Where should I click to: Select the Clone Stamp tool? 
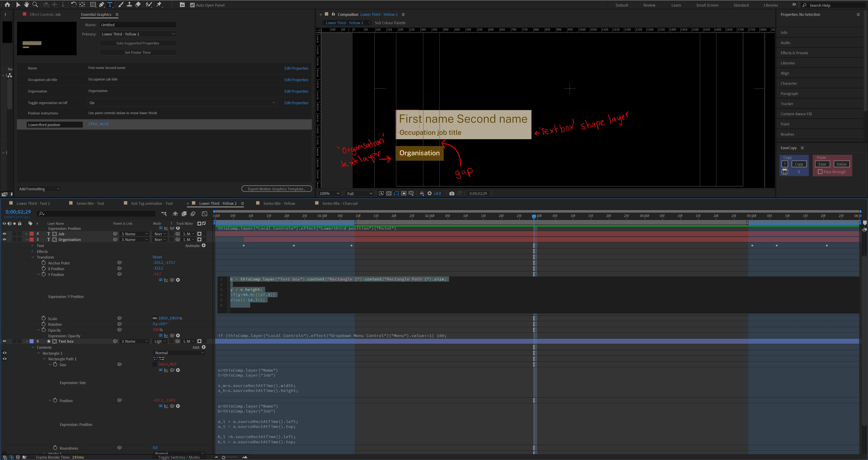tap(129, 5)
